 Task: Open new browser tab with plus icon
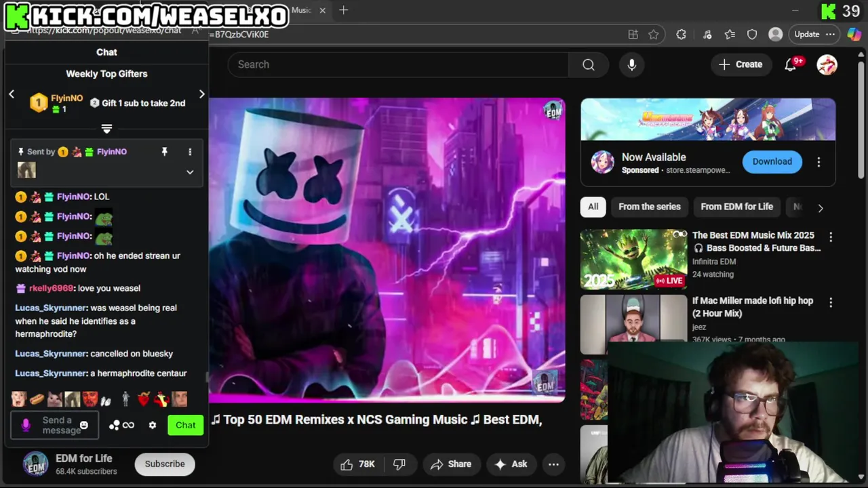pos(343,10)
